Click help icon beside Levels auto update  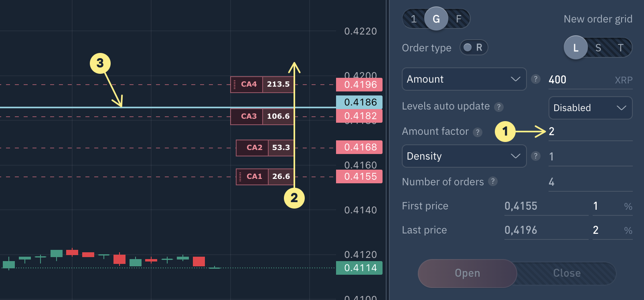(x=498, y=107)
